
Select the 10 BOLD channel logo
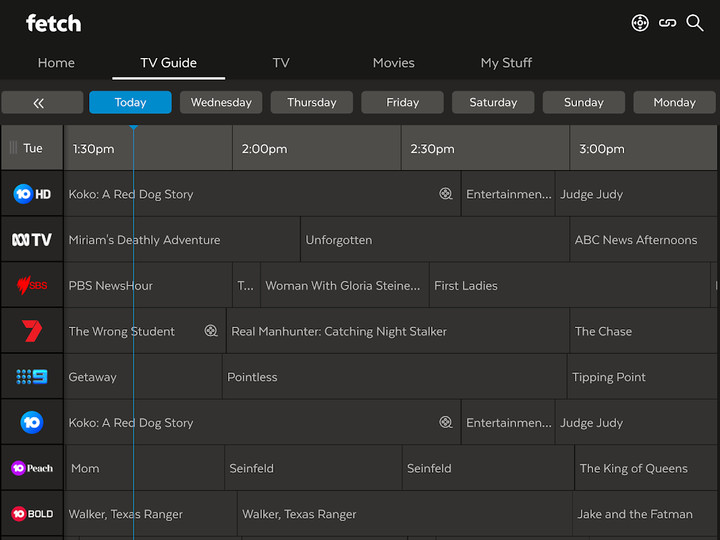[32, 514]
